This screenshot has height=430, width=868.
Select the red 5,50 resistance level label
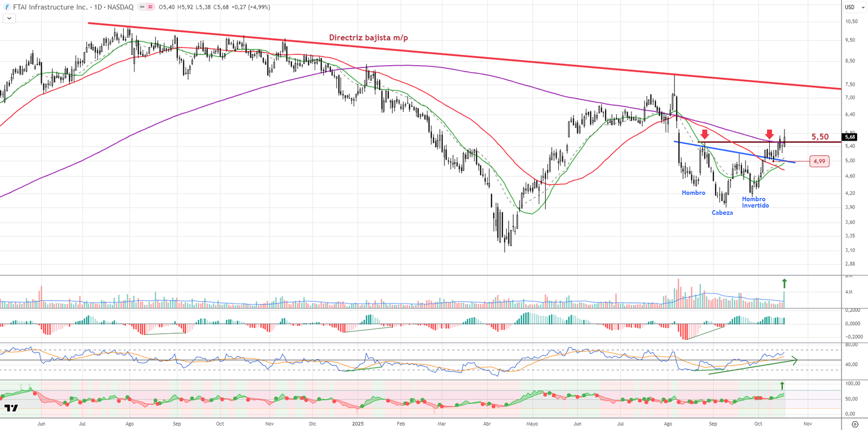[820, 137]
